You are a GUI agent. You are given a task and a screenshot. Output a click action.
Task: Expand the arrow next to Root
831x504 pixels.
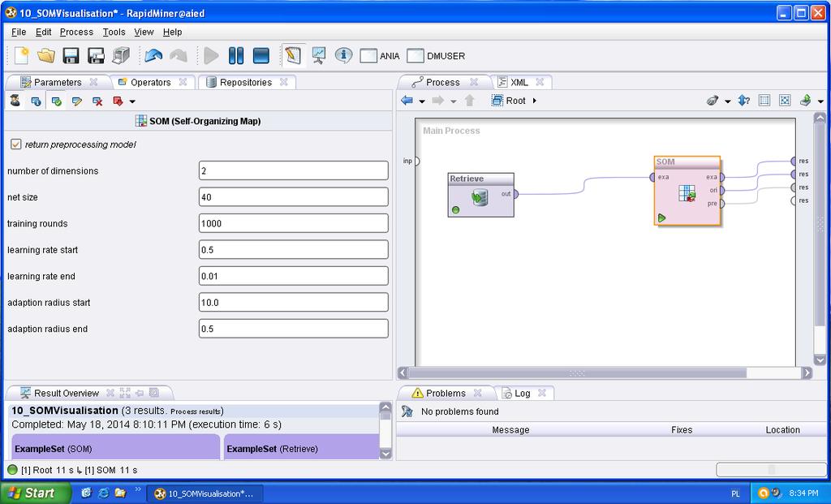coord(534,100)
